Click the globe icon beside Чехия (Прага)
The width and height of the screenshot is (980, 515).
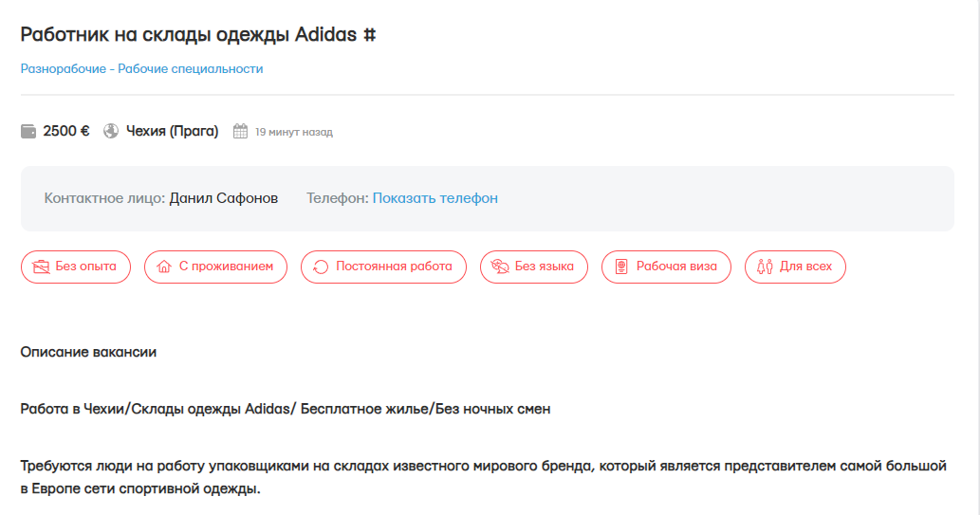pyautogui.click(x=111, y=132)
